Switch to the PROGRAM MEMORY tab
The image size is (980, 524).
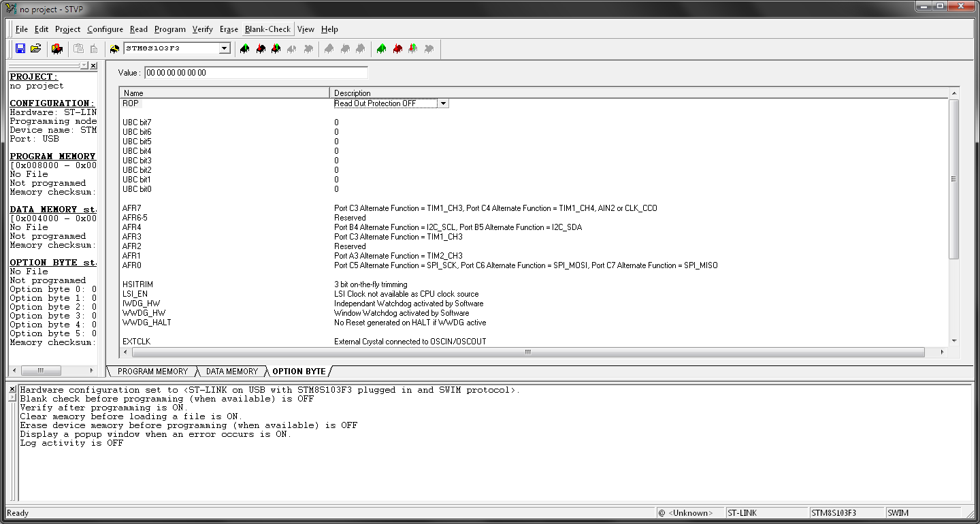[152, 372]
